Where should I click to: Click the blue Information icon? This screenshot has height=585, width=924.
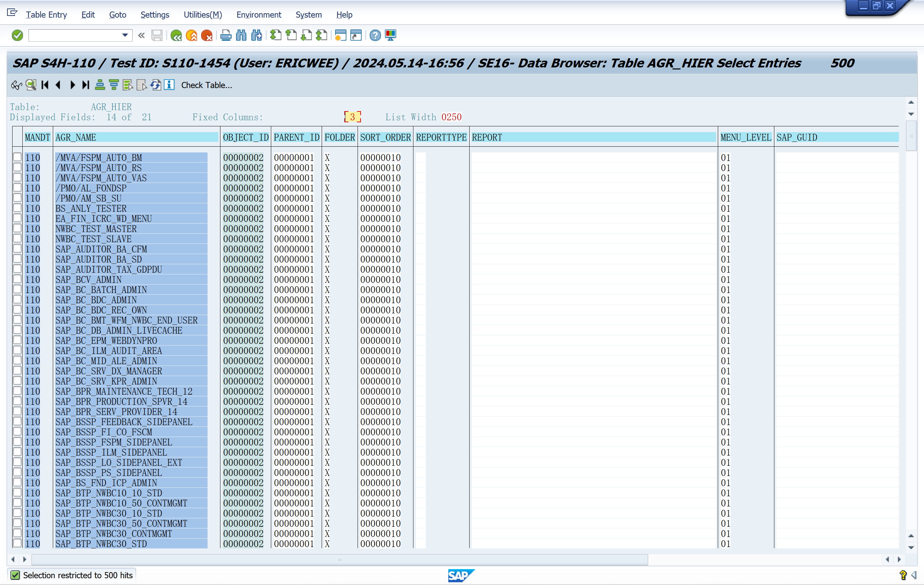pyautogui.click(x=169, y=85)
